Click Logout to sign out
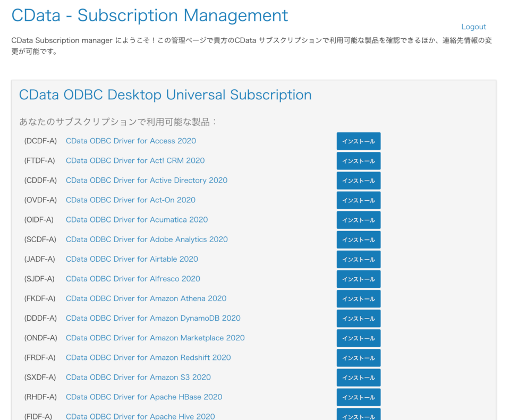The height and width of the screenshot is (420, 510). pyautogui.click(x=473, y=27)
